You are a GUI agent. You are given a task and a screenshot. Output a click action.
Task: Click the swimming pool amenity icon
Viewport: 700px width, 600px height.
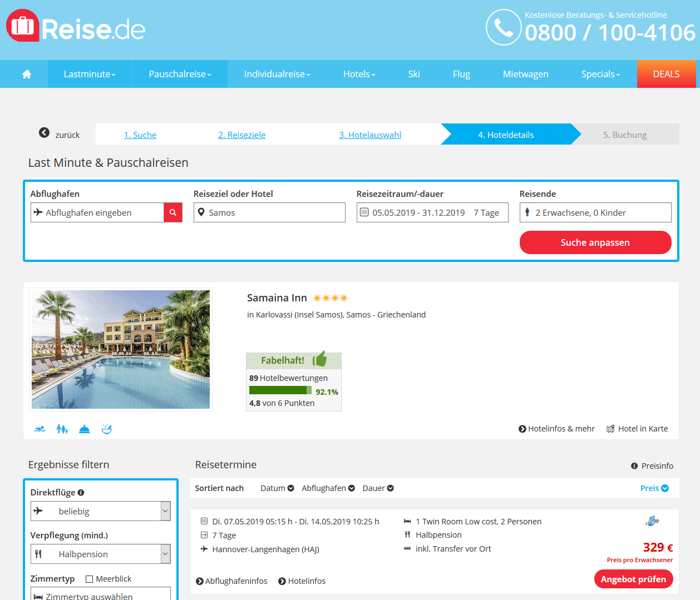[x=40, y=429]
